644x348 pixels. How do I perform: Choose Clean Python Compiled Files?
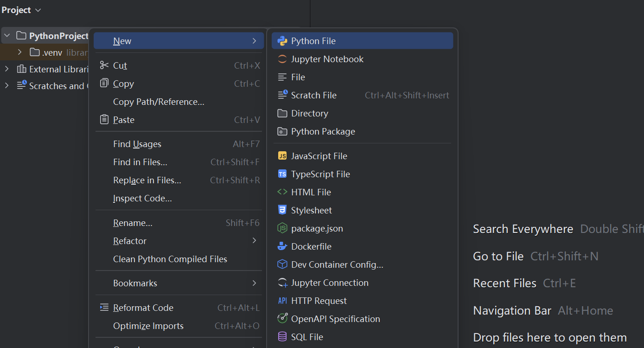coord(179,259)
